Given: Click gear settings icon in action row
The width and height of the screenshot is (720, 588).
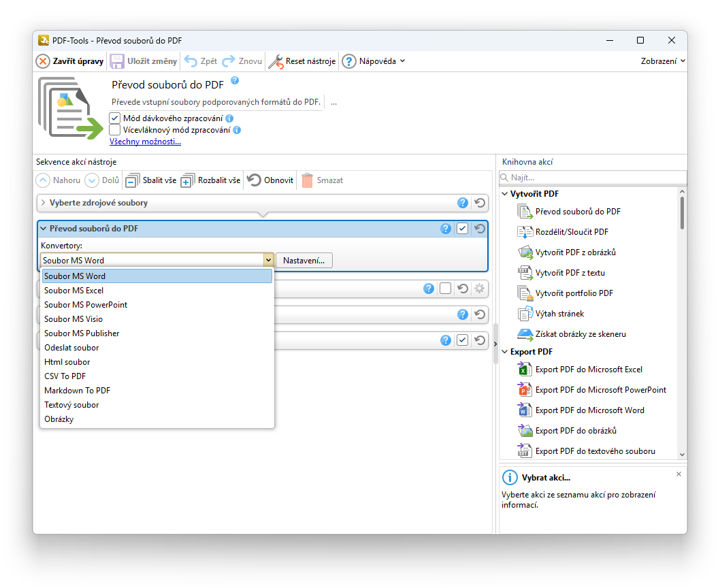Looking at the screenshot, I should 479,289.
